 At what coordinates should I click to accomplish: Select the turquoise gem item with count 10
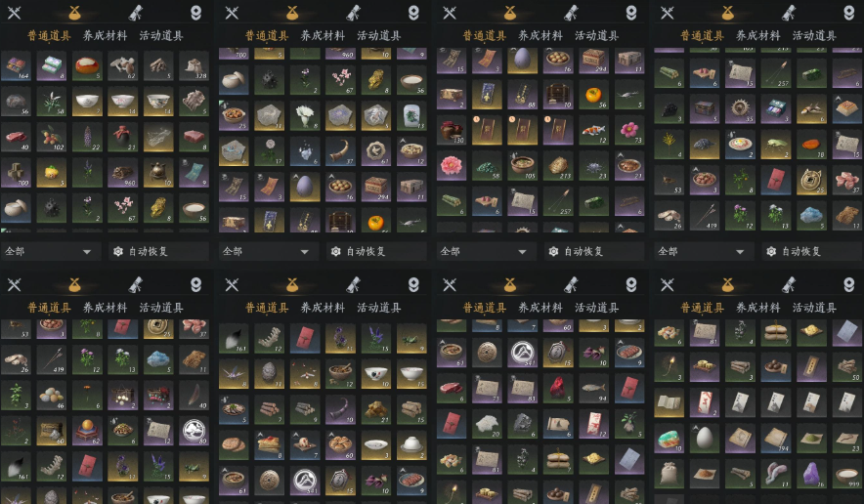(669, 439)
